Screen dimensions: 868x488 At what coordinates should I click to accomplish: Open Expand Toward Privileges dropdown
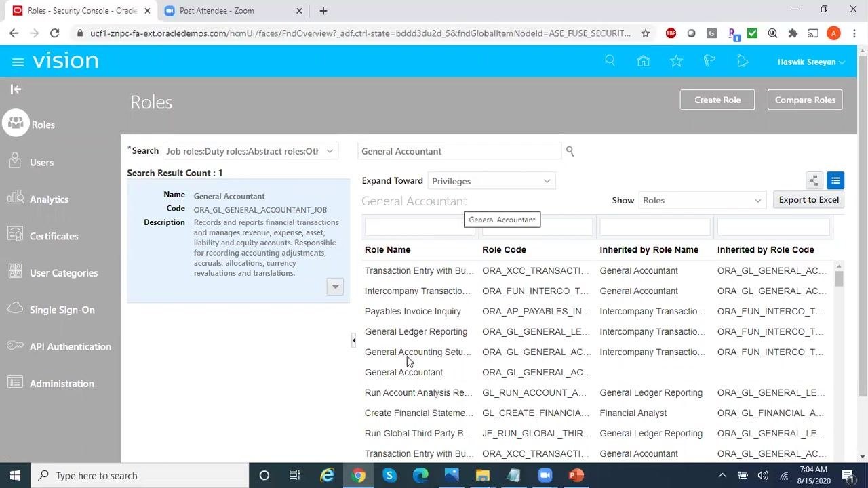click(492, 181)
